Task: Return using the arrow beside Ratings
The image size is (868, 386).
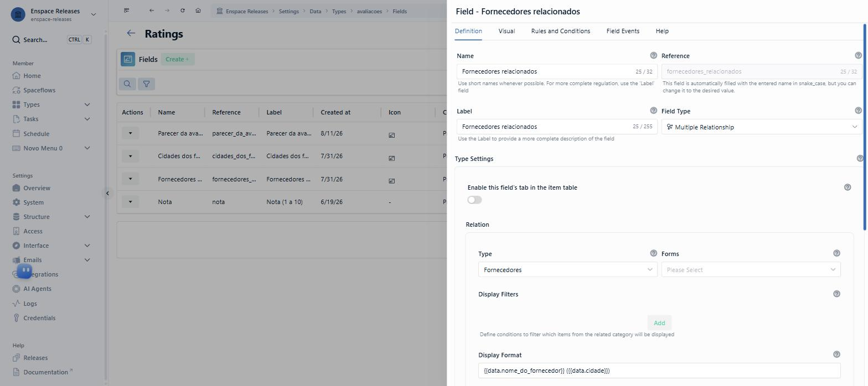Action: [x=131, y=34]
